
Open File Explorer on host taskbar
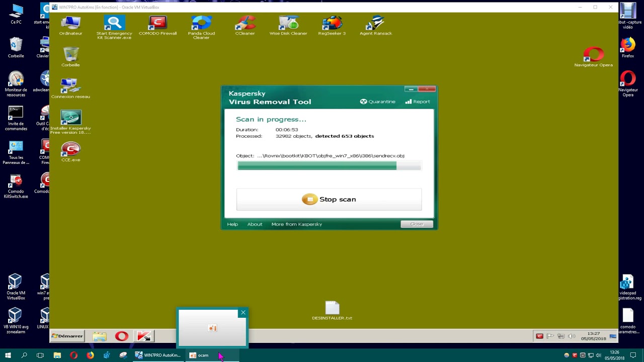click(x=57, y=355)
